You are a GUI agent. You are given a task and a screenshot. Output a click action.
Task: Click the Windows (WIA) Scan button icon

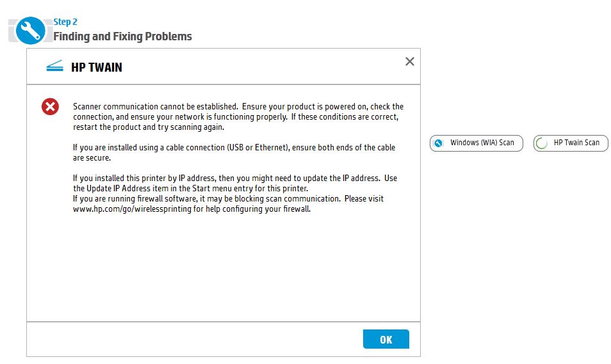(x=439, y=143)
